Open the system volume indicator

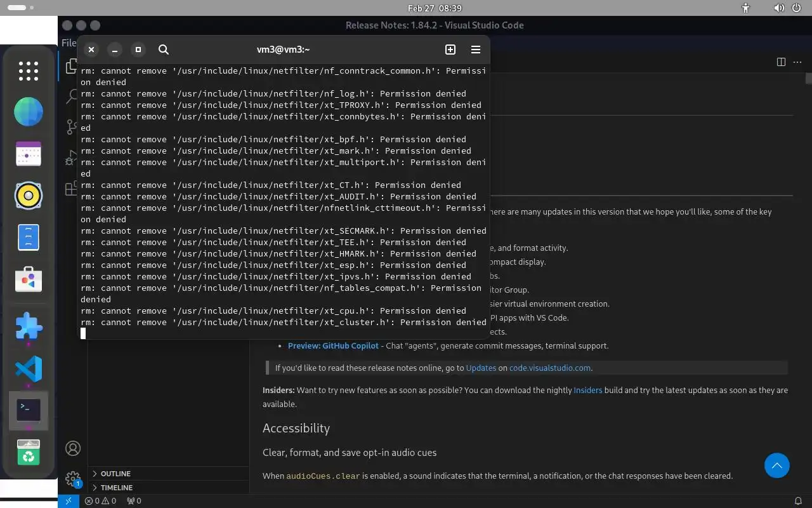coord(779,8)
